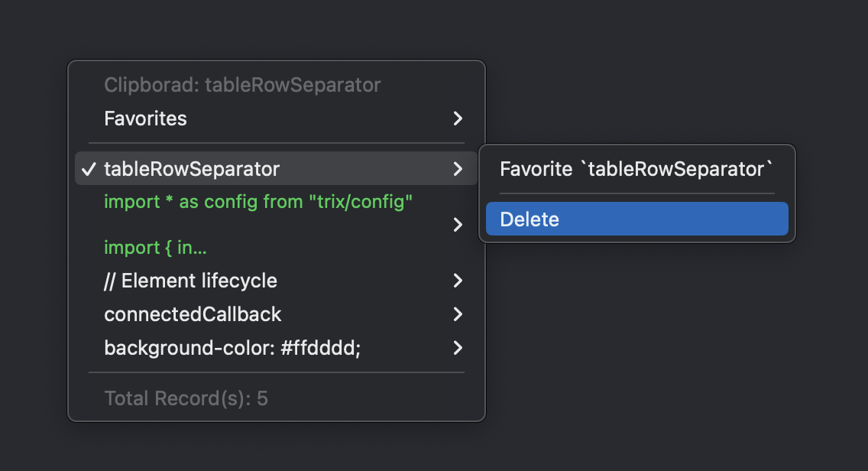Open the connectedCallback submenu arrow
The width and height of the screenshot is (868, 471).
(x=457, y=314)
